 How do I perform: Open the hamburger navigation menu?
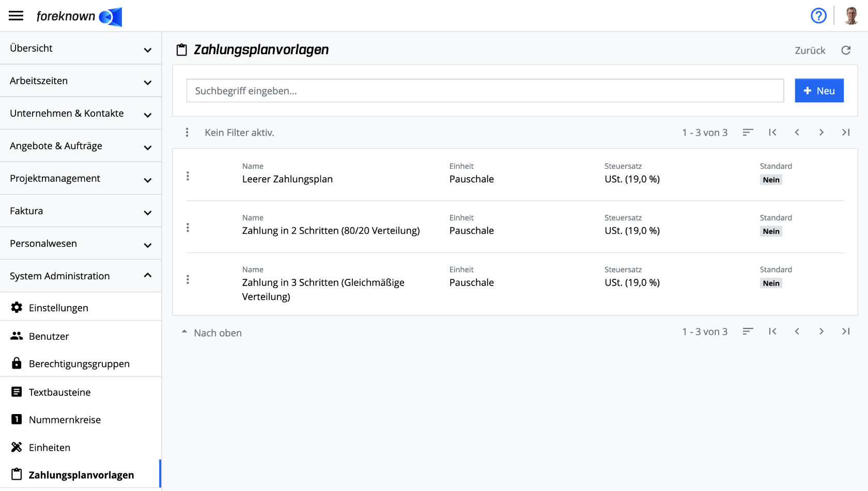pos(16,15)
